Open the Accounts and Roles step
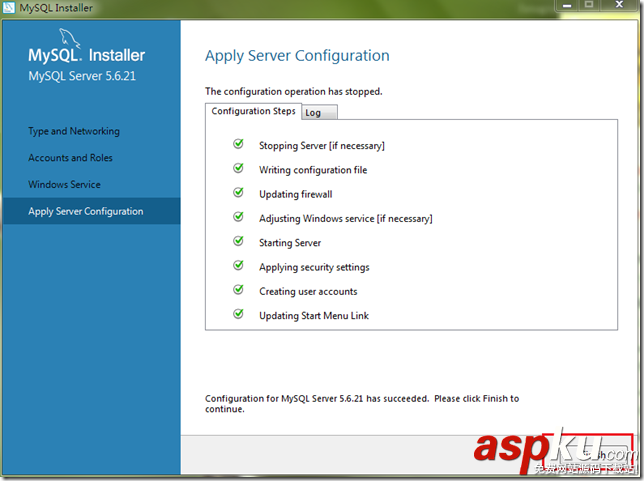 click(70, 158)
